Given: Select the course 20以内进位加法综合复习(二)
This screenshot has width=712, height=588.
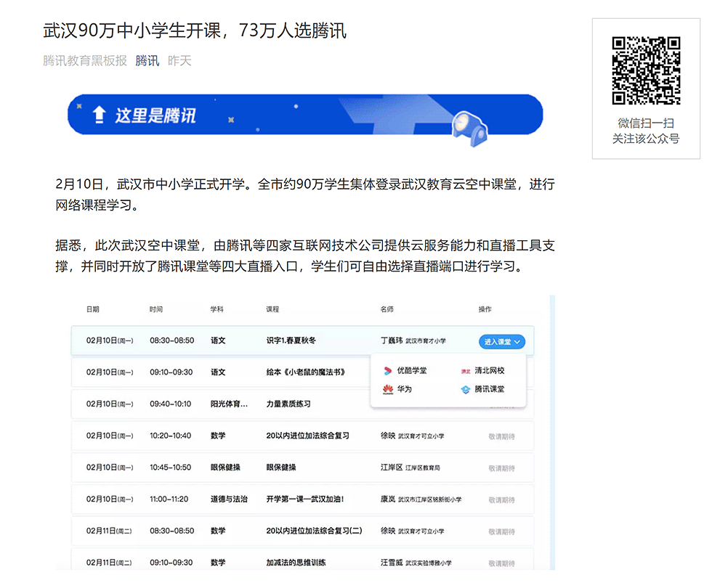Looking at the screenshot, I should [314, 531].
